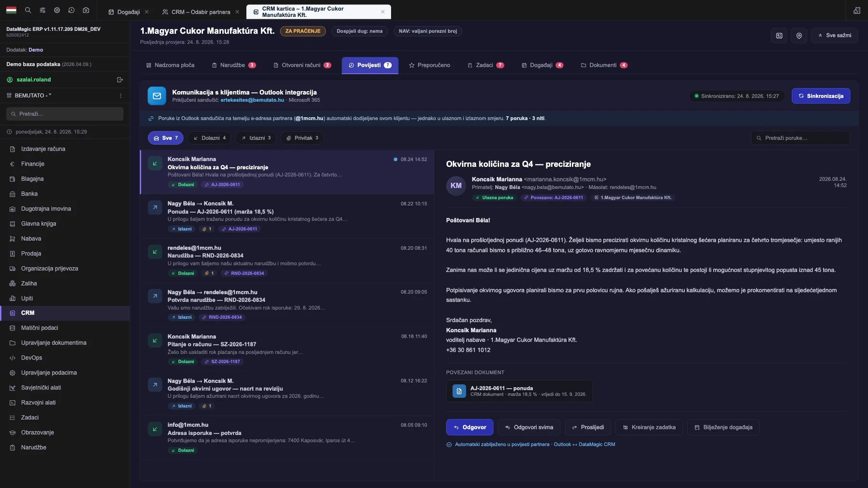Viewport: 868px width, 488px height.
Task: Filter messages by Izlazni 3
Action: click(256, 138)
